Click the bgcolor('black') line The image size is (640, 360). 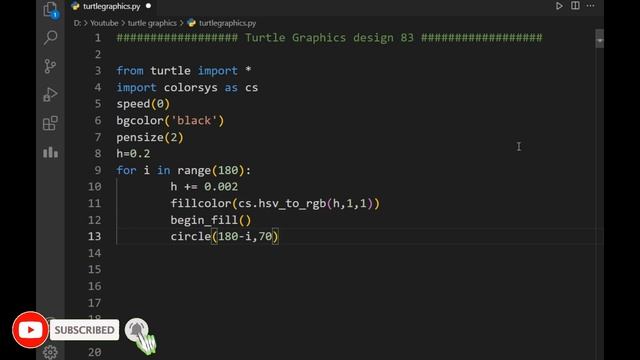pos(170,121)
